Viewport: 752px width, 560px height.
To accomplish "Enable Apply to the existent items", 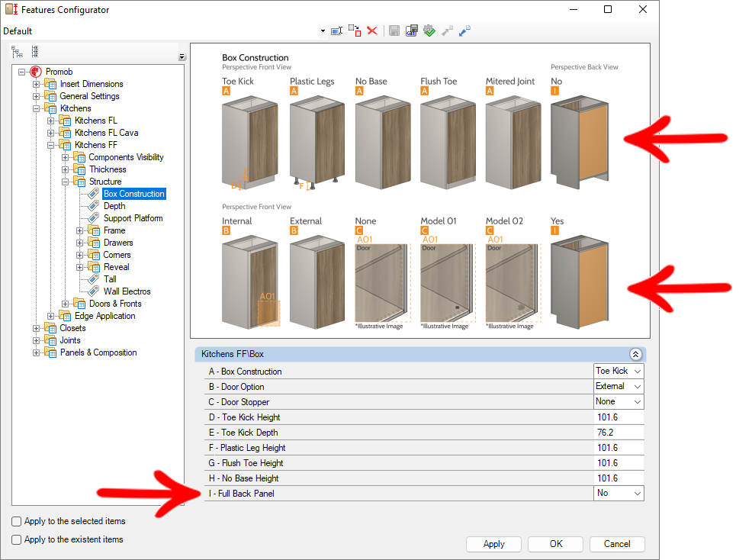I will [x=17, y=539].
